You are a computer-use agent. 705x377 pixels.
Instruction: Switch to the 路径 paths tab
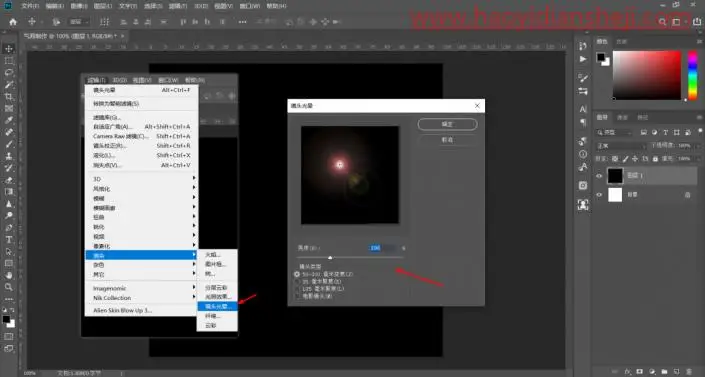[643, 117]
